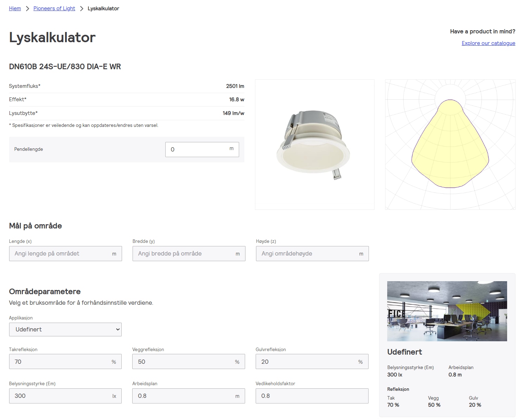Image resolution: width=524 pixels, height=420 pixels.
Task: Click the Lyskalkulator page heading
Action: pyautogui.click(x=52, y=38)
